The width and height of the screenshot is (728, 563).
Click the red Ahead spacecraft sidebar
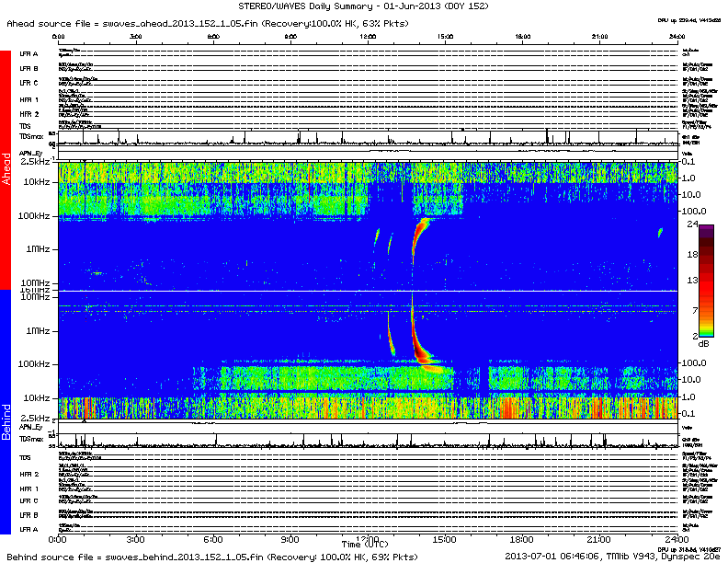point(5,170)
